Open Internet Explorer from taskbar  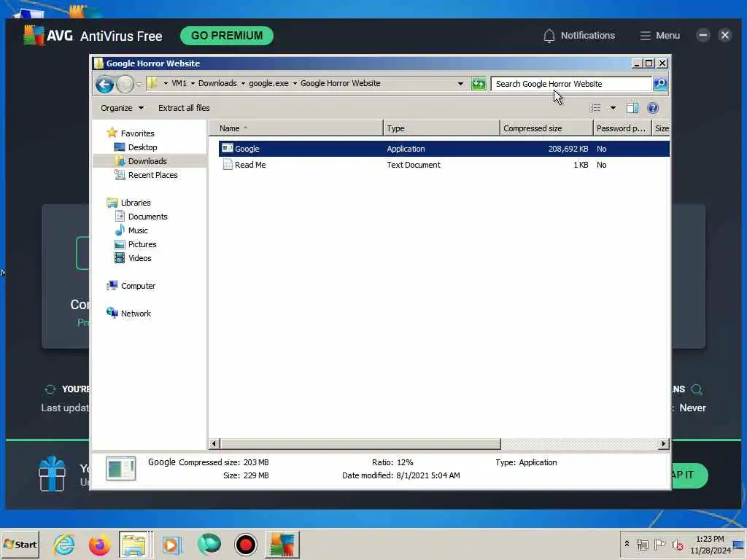tap(63, 545)
